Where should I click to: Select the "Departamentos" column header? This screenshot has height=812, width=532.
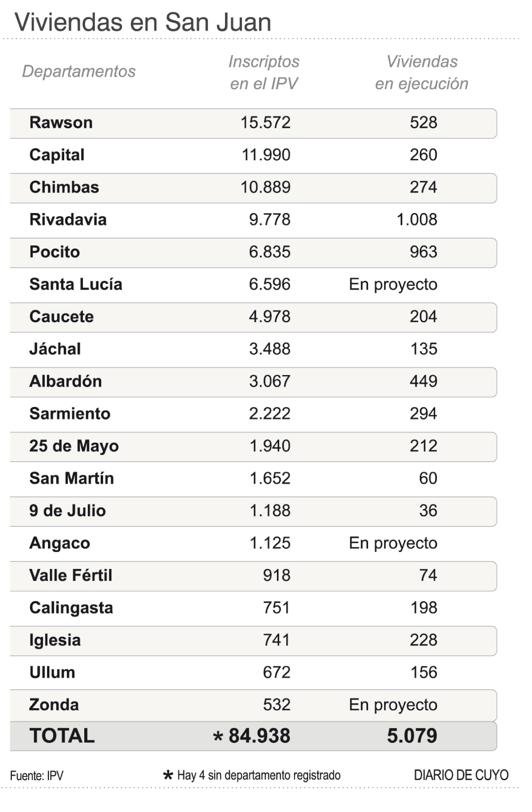point(79,71)
